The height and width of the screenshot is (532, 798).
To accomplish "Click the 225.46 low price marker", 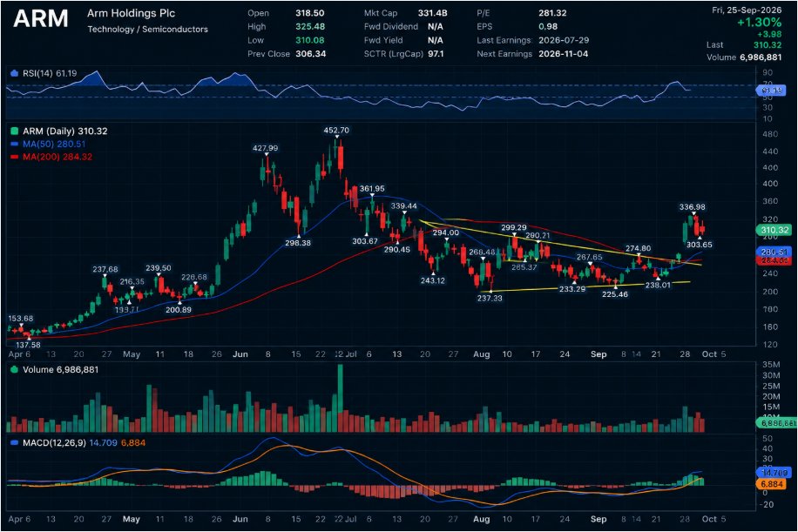I will coord(615,294).
